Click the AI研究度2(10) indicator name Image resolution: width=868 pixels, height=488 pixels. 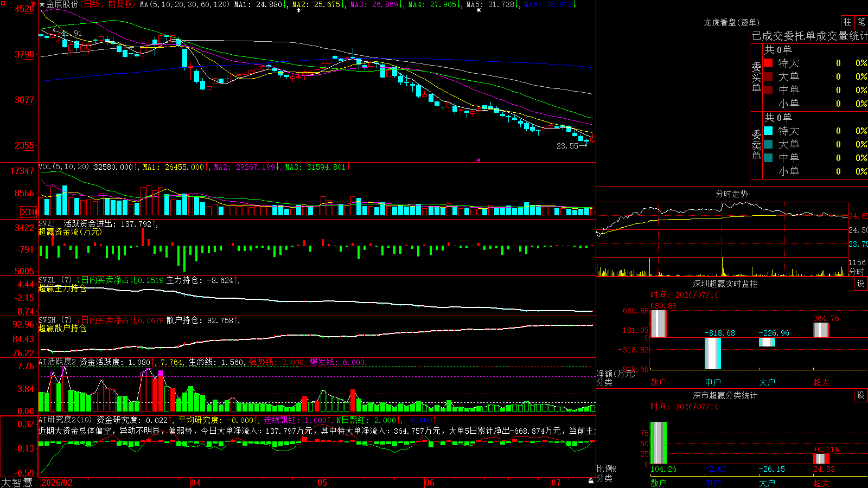point(66,420)
